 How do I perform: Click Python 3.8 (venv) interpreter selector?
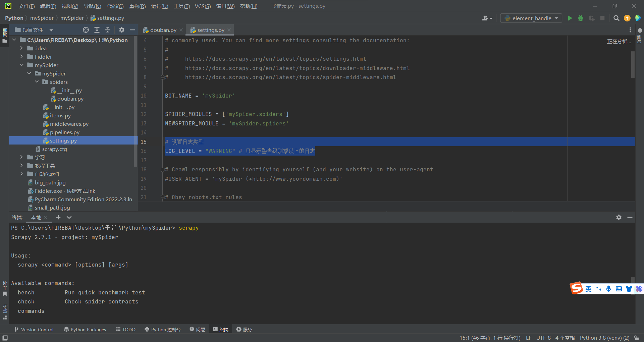click(604, 338)
